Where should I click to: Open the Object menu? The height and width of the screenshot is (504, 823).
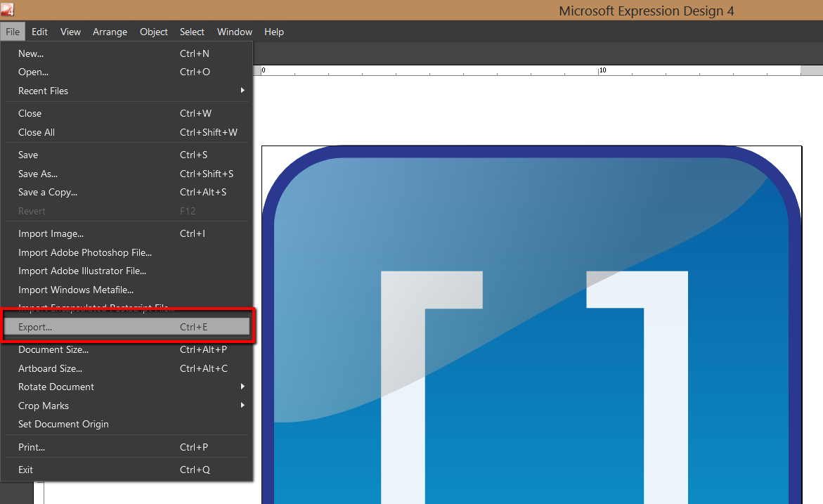pos(153,32)
